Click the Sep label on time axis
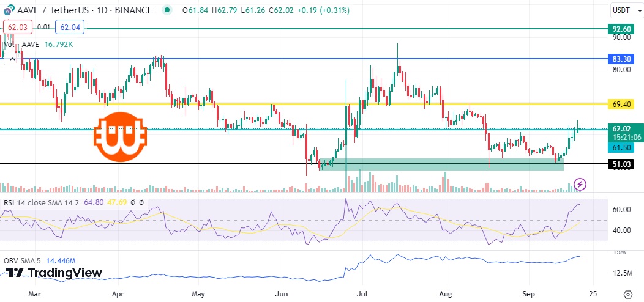 pos(528,294)
